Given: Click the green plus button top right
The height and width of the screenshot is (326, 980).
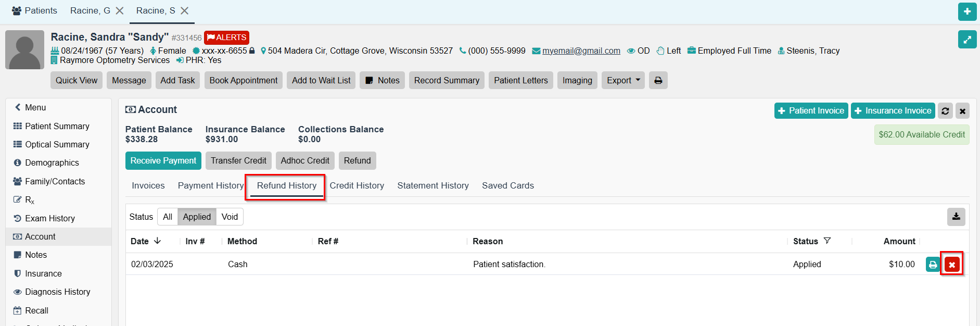Looking at the screenshot, I should pos(967,11).
